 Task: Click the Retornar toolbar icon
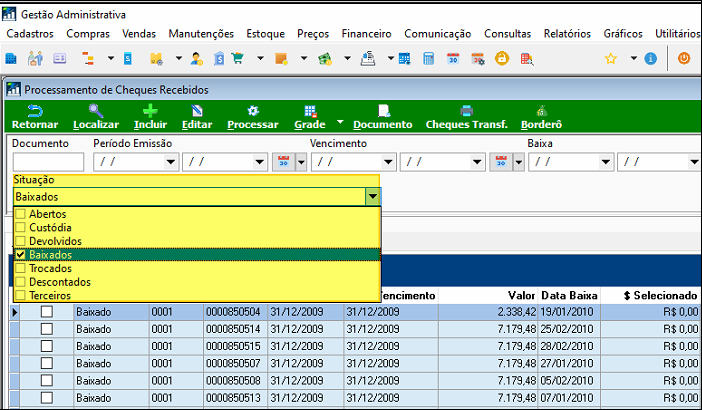(34, 111)
